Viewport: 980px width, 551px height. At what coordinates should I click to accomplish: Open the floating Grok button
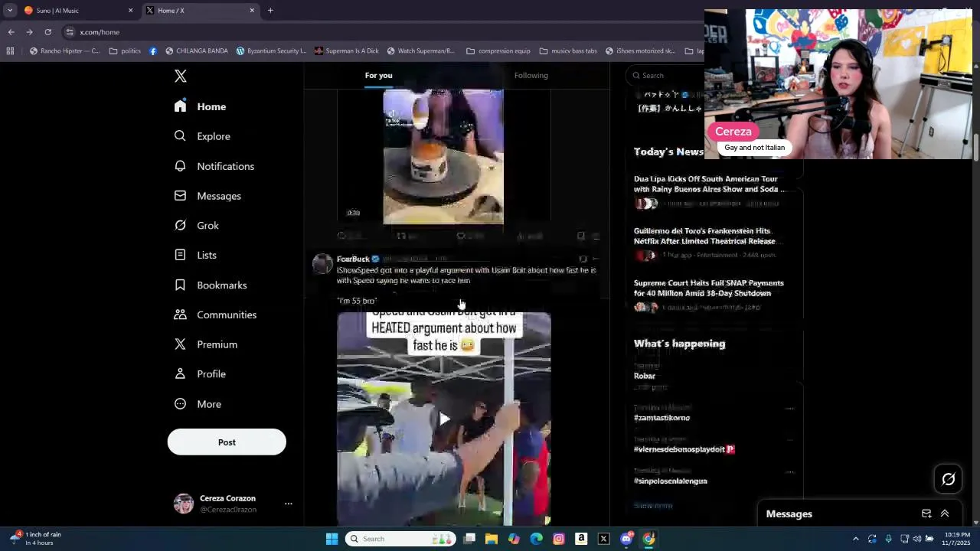click(x=949, y=479)
